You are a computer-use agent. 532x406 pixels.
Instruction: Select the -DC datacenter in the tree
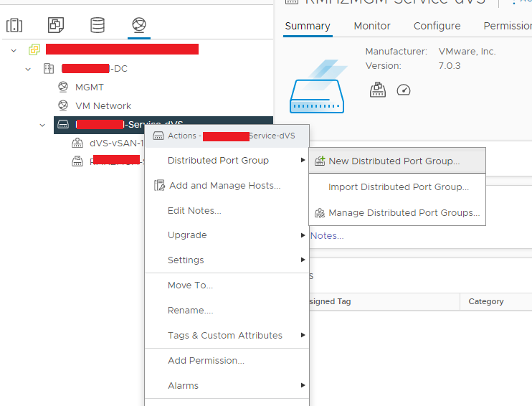(95, 69)
